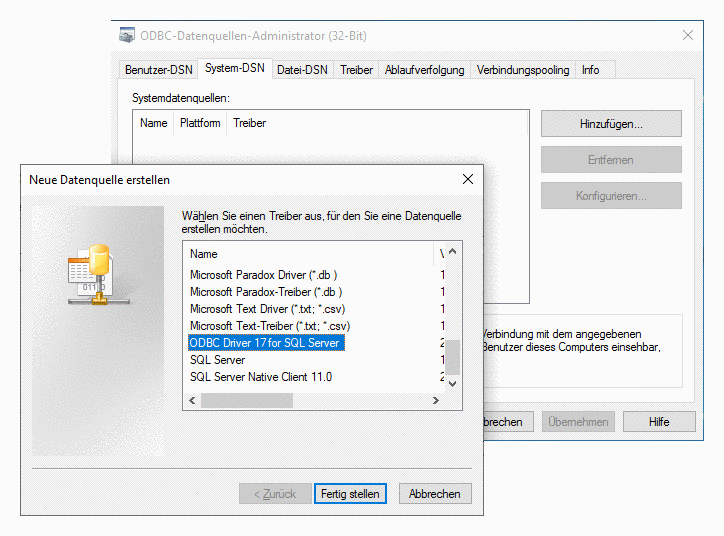Select the SQL Server driver row
724x536 pixels.
tap(217, 360)
